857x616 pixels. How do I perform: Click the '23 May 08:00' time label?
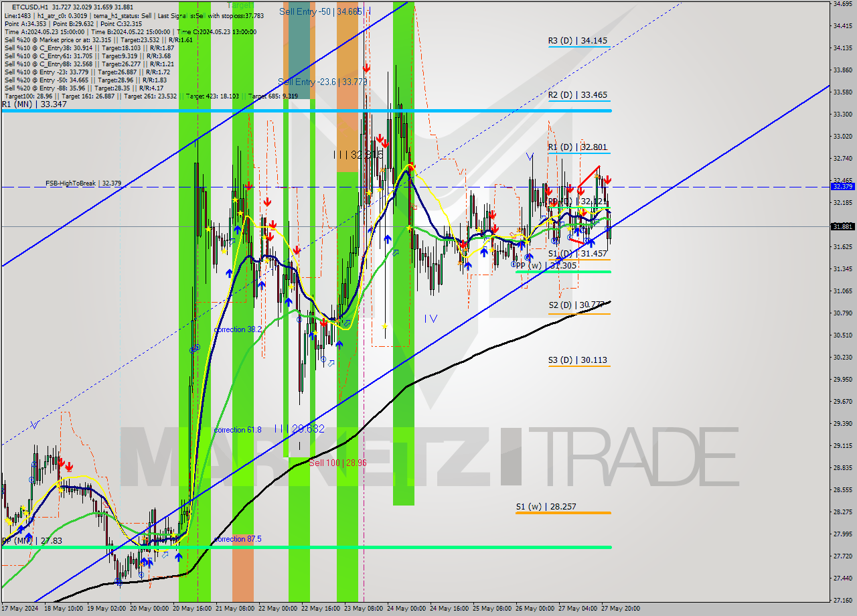(x=364, y=609)
